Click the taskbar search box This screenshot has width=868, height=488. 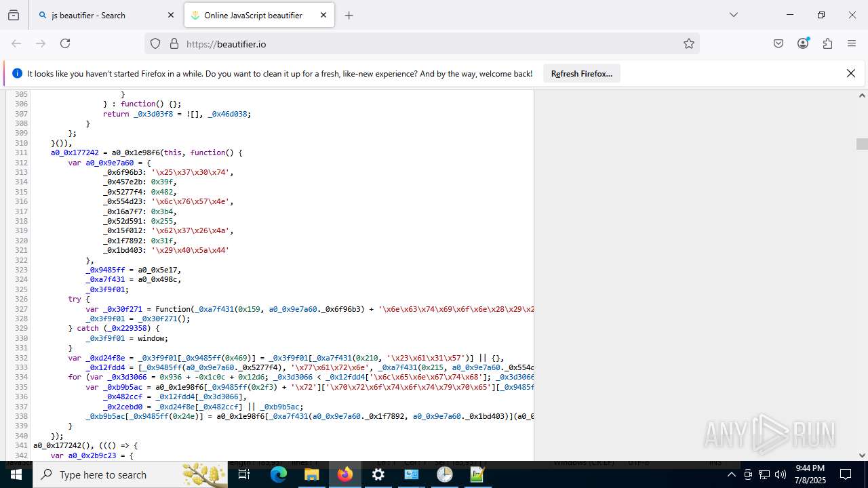(132, 474)
